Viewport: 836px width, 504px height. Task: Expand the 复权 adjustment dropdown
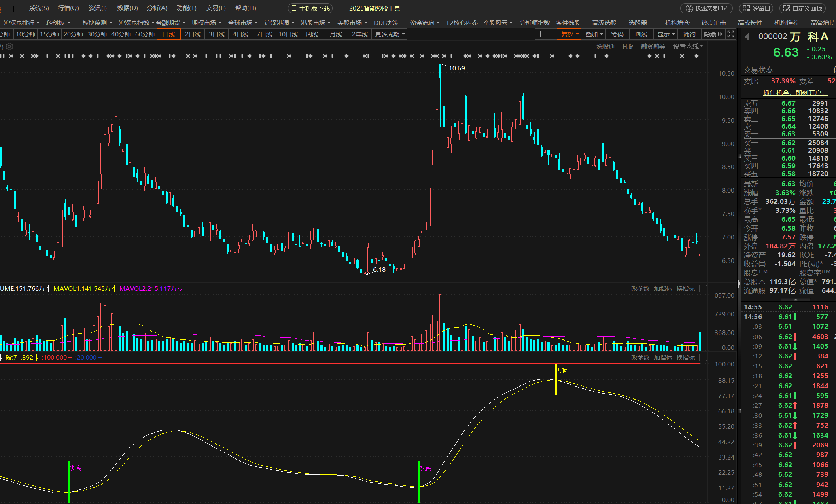click(x=569, y=34)
